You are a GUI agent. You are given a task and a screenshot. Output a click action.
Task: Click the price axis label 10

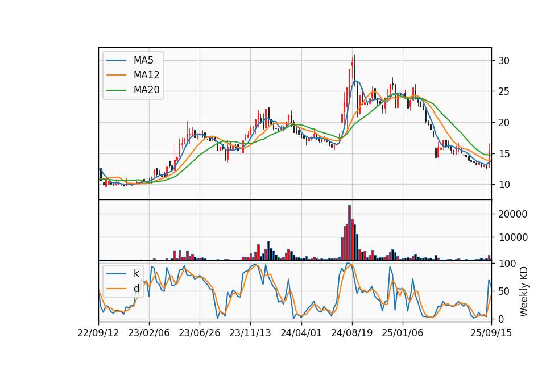[x=504, y=185]
